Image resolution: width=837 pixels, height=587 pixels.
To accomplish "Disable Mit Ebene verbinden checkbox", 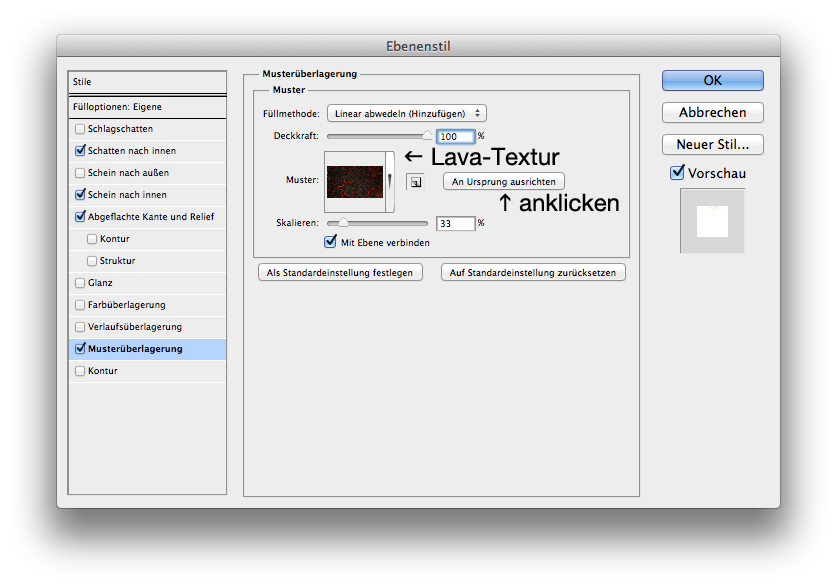I will 331,241.
